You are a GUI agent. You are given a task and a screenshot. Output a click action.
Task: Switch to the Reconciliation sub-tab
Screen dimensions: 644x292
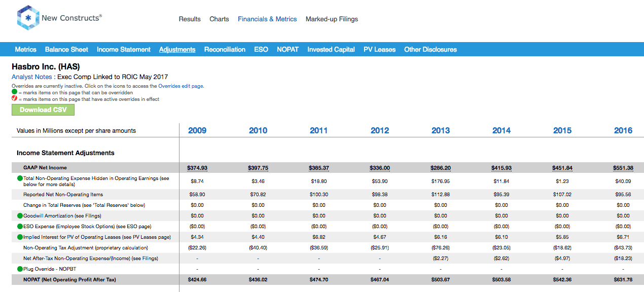(225, 50)
